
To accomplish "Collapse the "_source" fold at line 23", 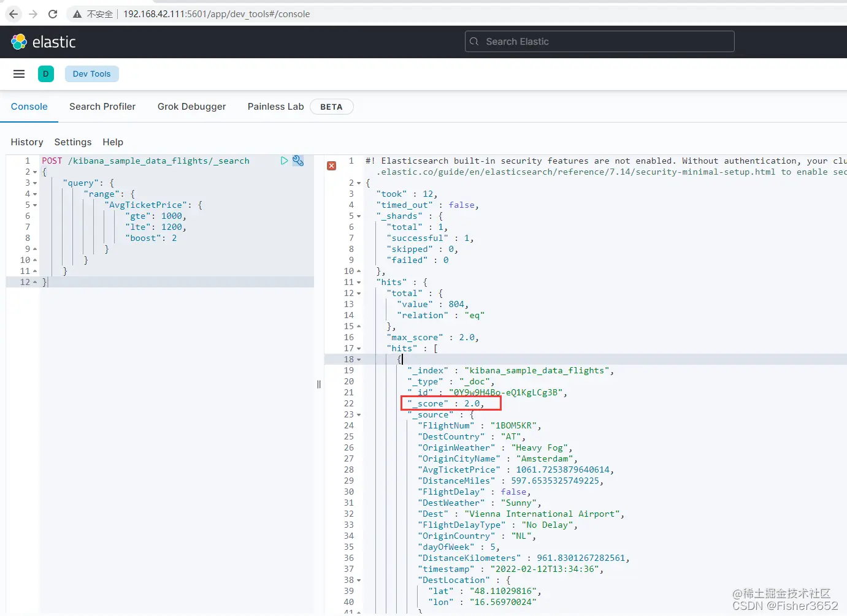I will [x=359, y=415].
